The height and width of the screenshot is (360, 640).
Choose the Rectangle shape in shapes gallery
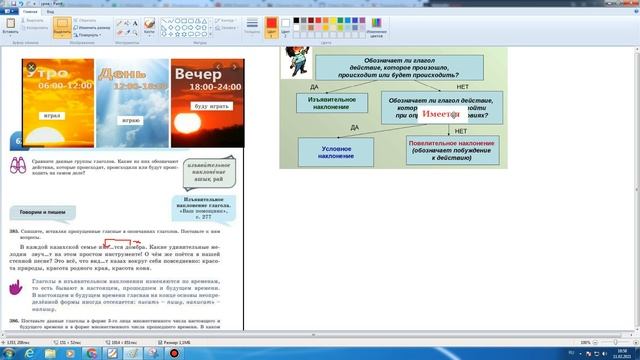[184, 21]
